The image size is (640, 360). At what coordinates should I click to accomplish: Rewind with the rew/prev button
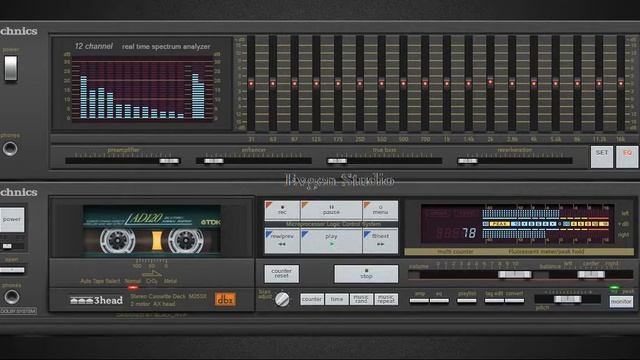[x=282, y=241]
